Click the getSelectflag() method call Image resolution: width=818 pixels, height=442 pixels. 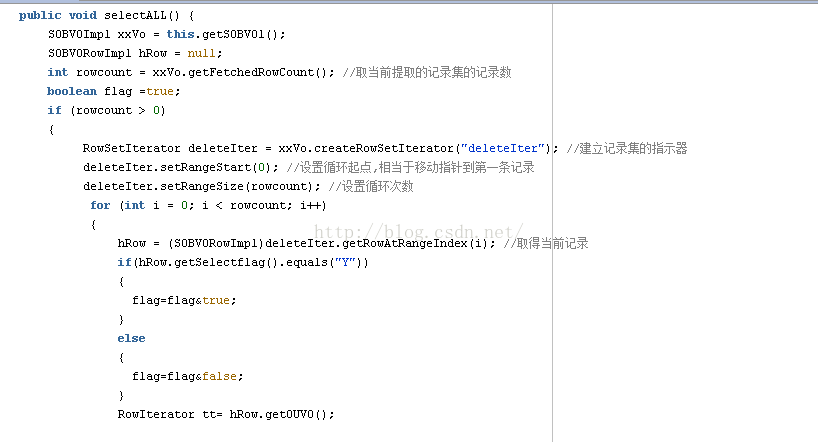226,262
